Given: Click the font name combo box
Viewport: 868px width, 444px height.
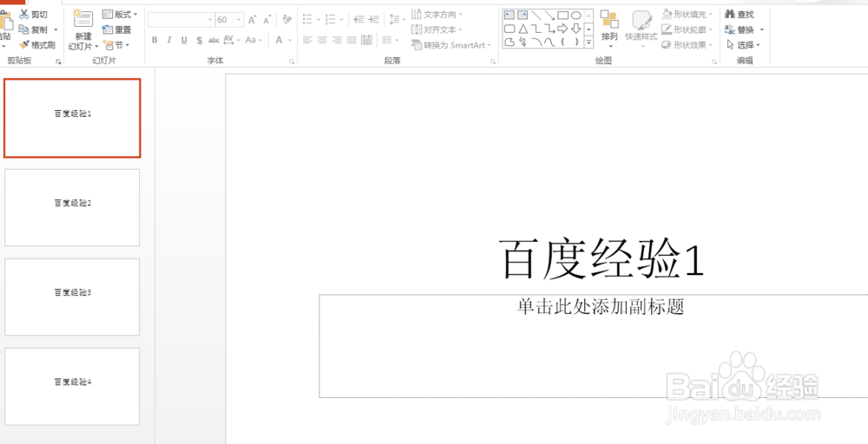Looking at the screenshot, I should coord(181,20).
